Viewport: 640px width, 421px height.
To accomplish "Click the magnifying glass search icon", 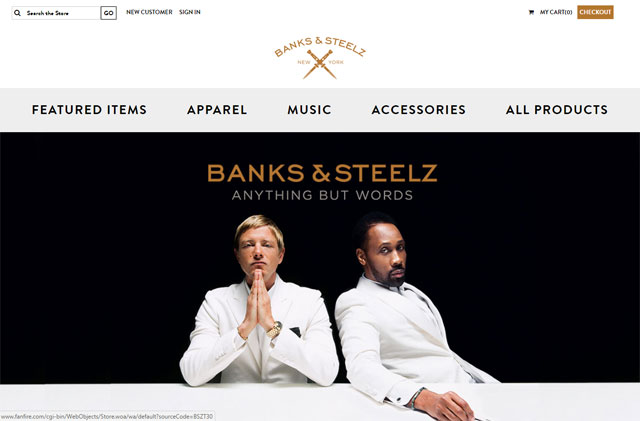I will [18, 13].
